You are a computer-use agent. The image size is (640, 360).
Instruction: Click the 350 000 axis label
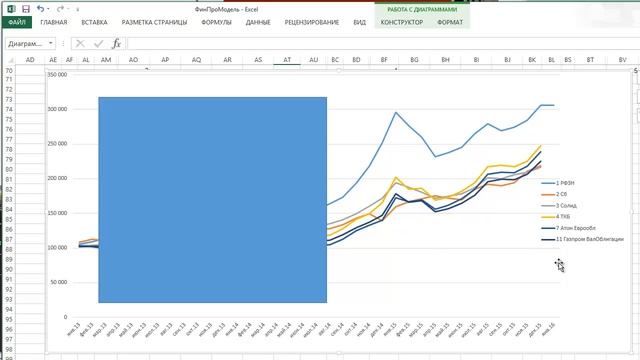tap(57, 75)
